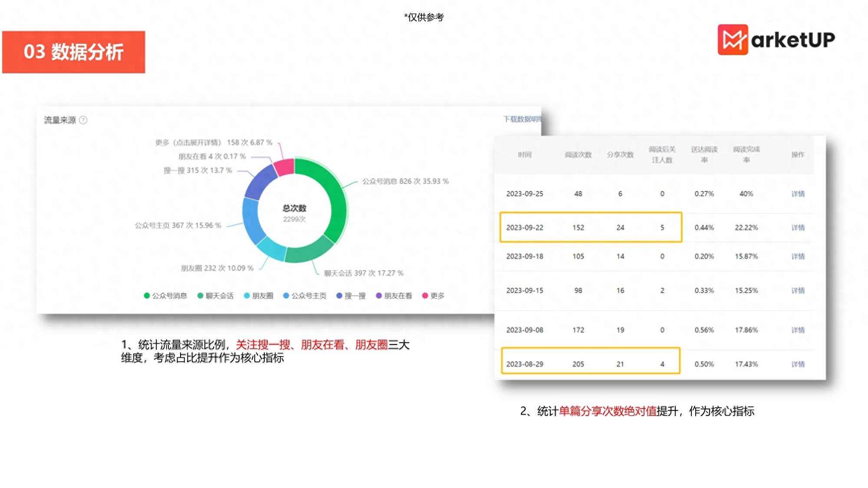Click the 阅读次数 column header
This screenshot has width=868, height=488.
pyautogui.click(x=578, y=154)
